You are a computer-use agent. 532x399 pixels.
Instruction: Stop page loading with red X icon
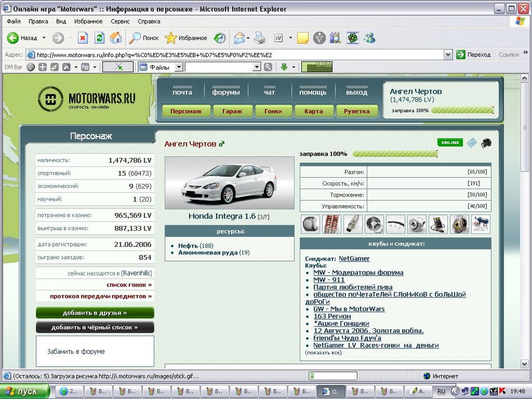point(82,38)
